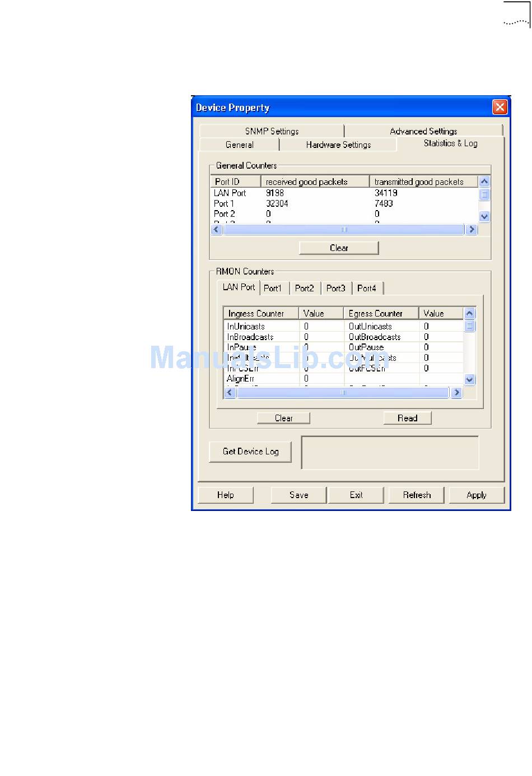Clear the RMON Counters

(283, 418)
